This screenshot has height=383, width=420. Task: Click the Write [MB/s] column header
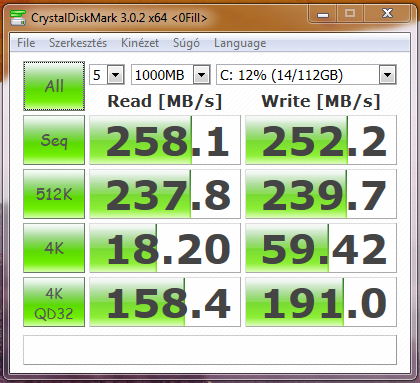click(x=321, y=101)
